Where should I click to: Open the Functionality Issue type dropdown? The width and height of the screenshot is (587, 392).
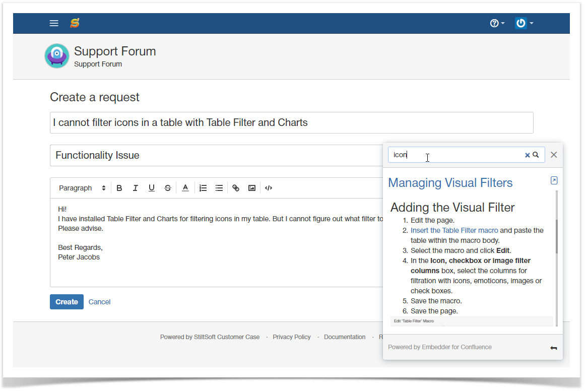click(216, 155)
